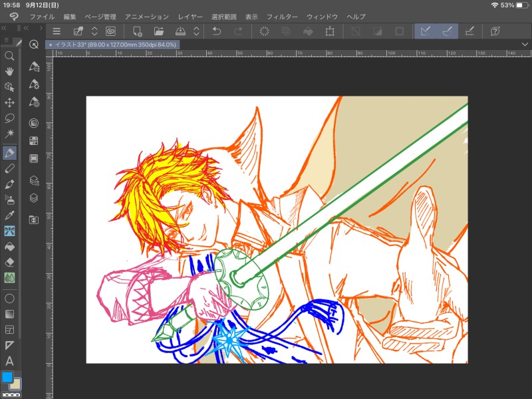532x399 pixels.
Task: Open the hamburger menu in command bar
Action: tap(57, 31)
